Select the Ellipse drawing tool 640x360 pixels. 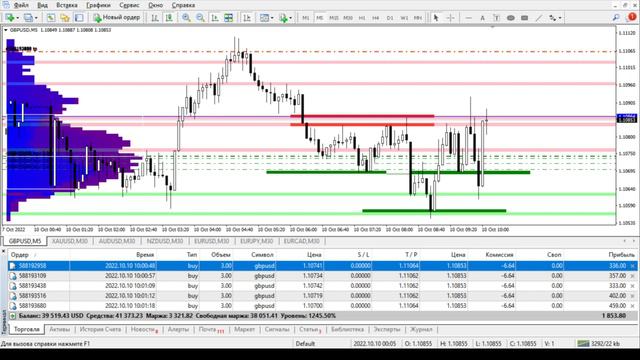tap(511, 18)
